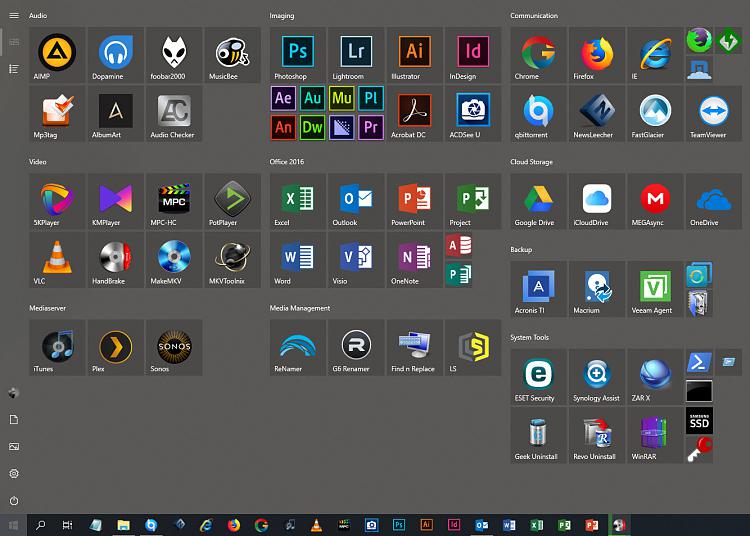Open the Lightroom tile
750x536 pixels.
point(356,55)
